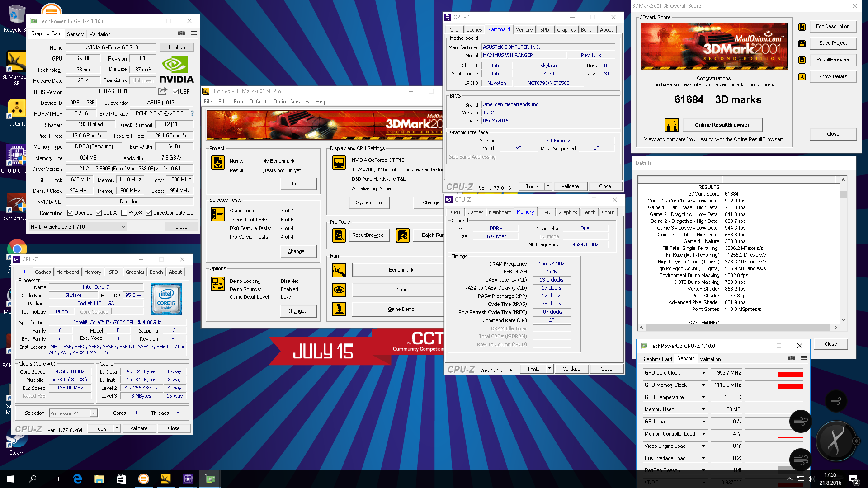The width and height of the screenshot is (868, 488).
Task: Click the Task View taskbar icon
Action: point(54,479)
